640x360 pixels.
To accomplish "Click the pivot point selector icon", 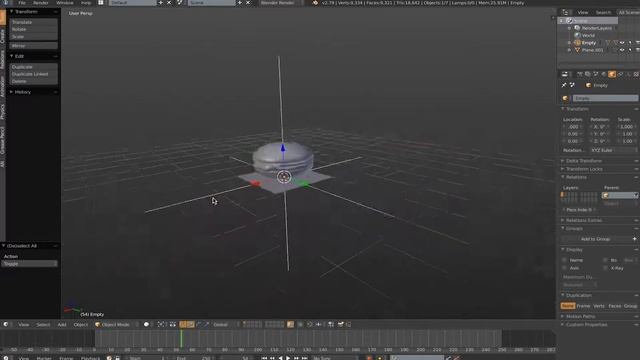I will point(161,324).
